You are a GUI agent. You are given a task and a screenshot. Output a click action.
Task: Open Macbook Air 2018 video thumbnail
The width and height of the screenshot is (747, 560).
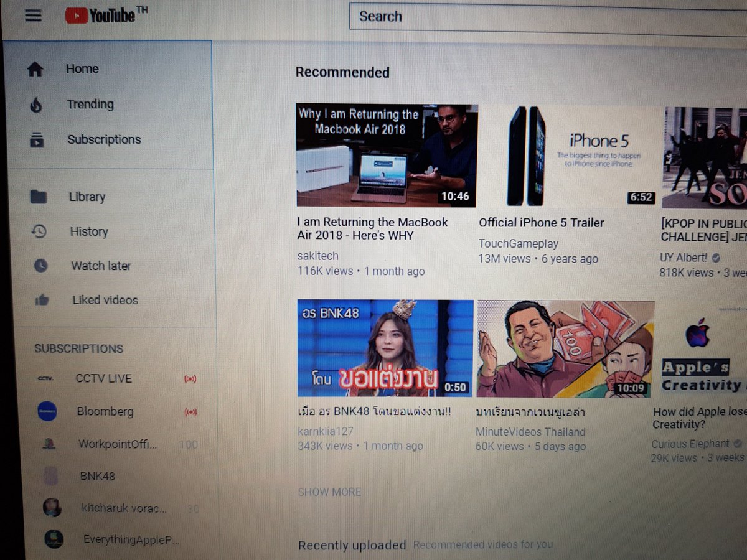387,155
